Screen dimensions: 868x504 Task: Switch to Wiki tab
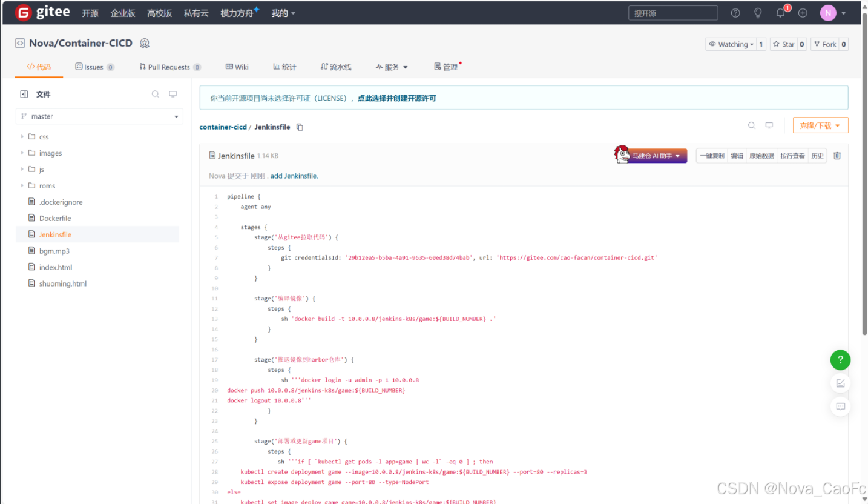click(237, 67)
